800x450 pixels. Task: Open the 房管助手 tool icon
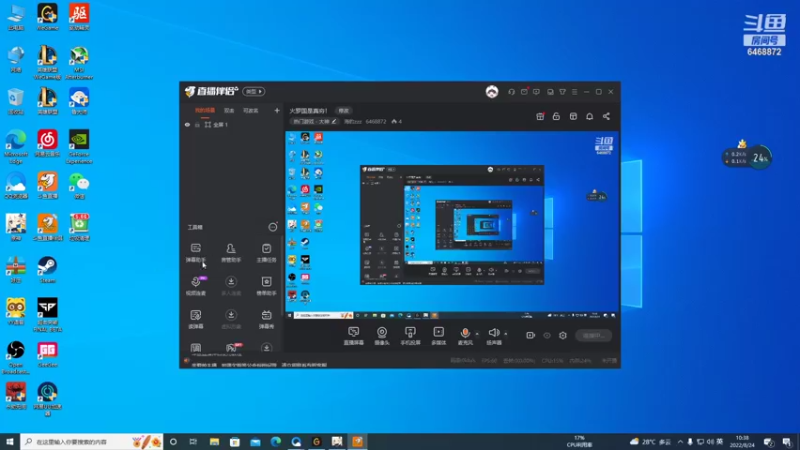[231, 253]
